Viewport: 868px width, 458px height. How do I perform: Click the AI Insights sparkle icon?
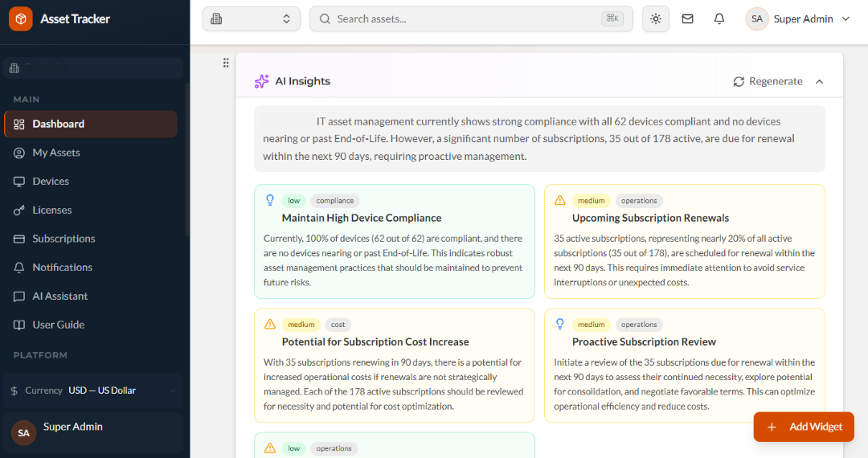(x=261, y=81)
